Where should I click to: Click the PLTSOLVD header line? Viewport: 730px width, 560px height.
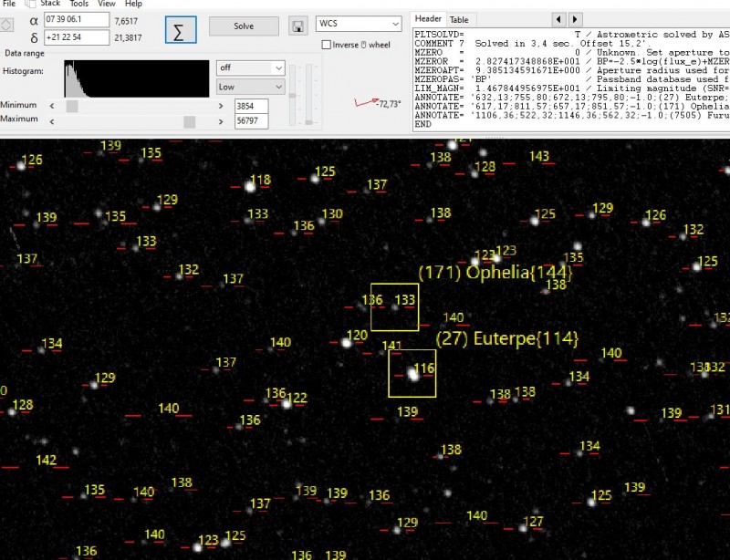tap(572, 35)
